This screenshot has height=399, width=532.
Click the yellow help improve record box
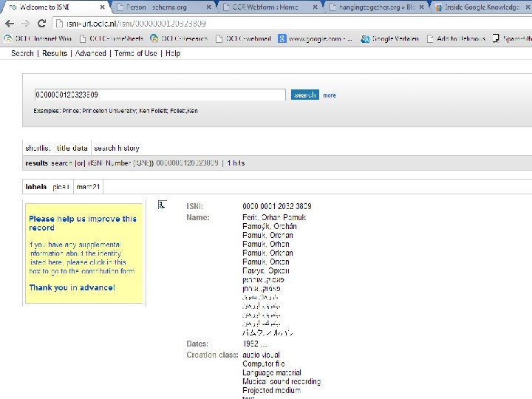[x=84, y=253]
